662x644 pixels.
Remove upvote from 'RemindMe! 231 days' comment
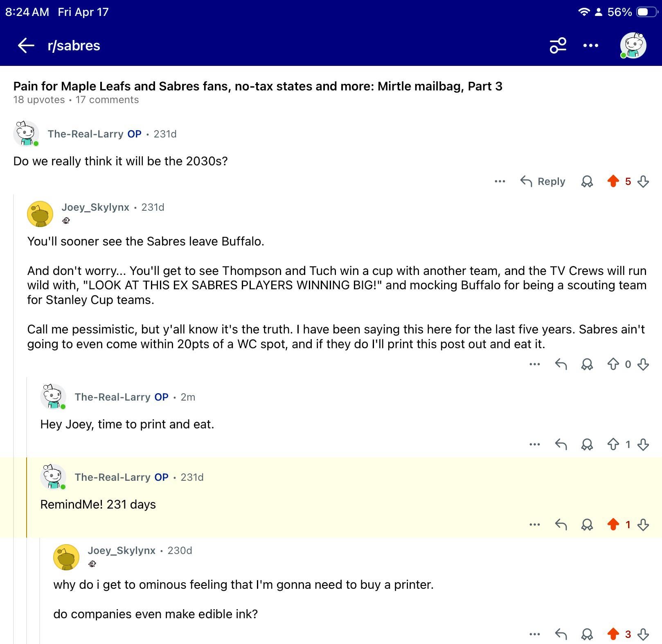(613, 525)
